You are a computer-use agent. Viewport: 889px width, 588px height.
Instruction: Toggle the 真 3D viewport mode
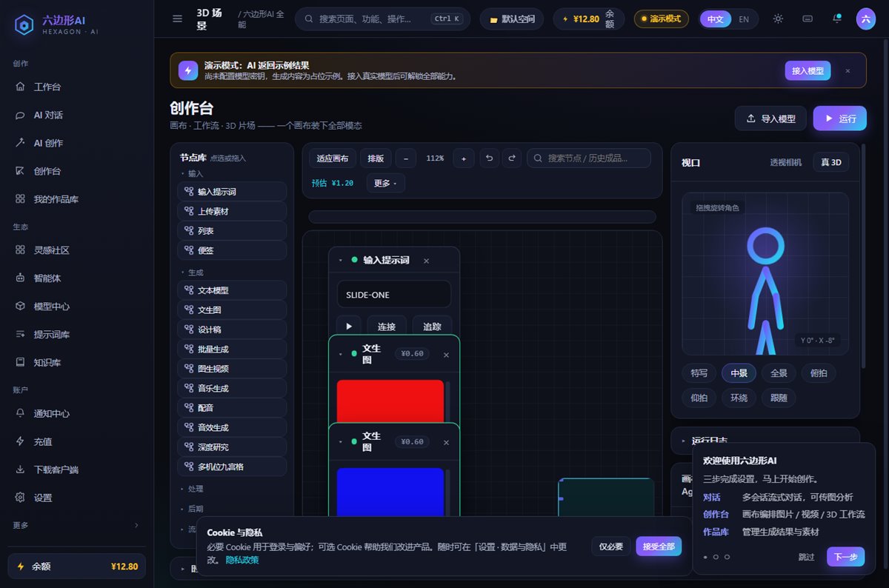[830, 162]
